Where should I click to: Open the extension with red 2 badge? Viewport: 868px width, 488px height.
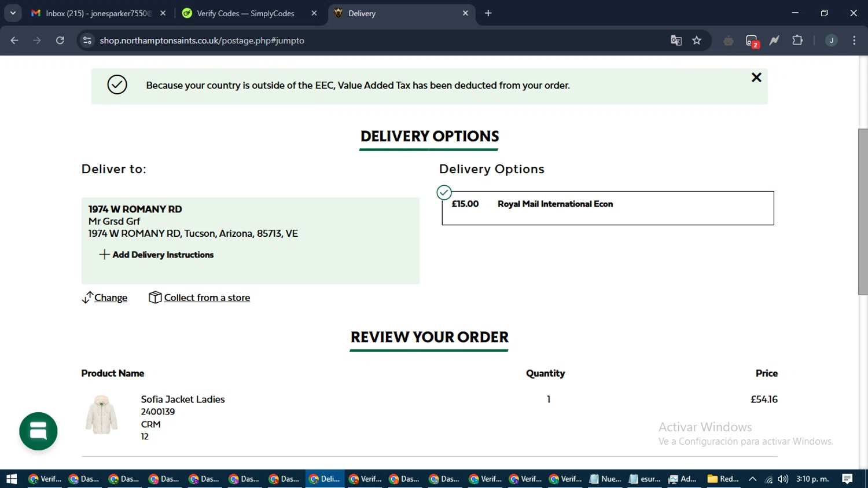coord(752,41)
